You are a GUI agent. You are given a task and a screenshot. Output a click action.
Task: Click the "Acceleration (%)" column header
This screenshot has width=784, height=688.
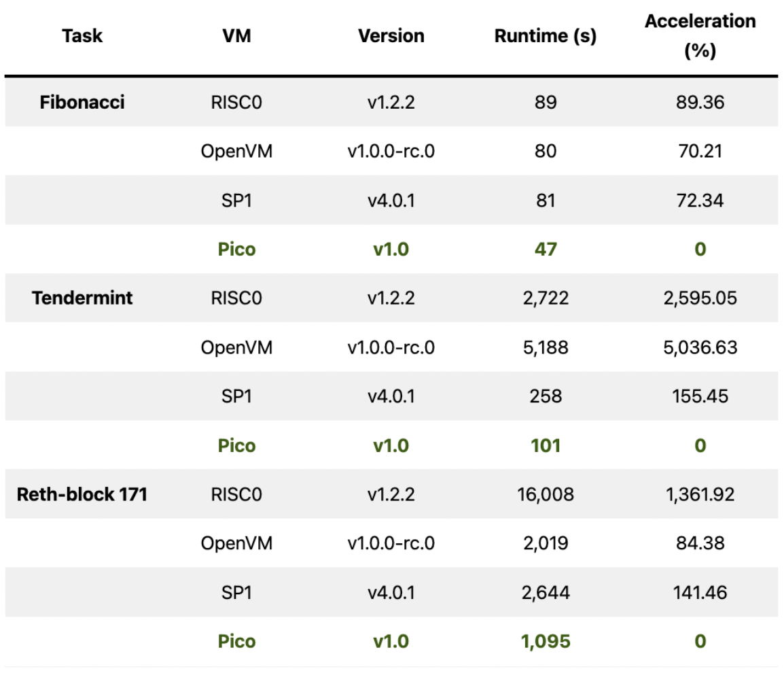coord(700,36)
